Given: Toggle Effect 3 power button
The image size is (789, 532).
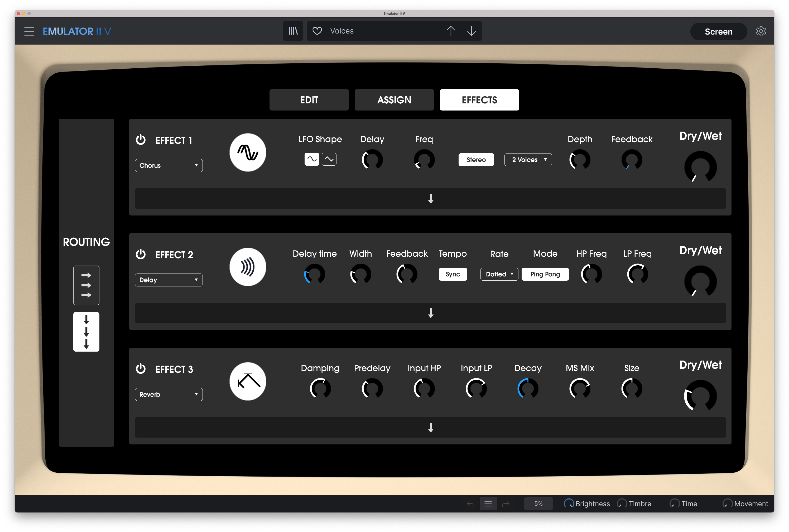Looking at the screenshot, I should click(x=141, y=368).
